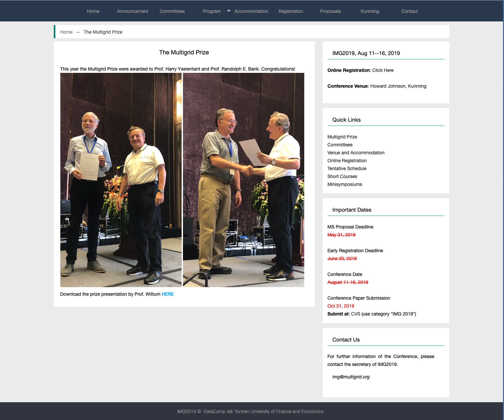Click the Contact Us heading
The image size is (504, 420).
coord(346,340)
